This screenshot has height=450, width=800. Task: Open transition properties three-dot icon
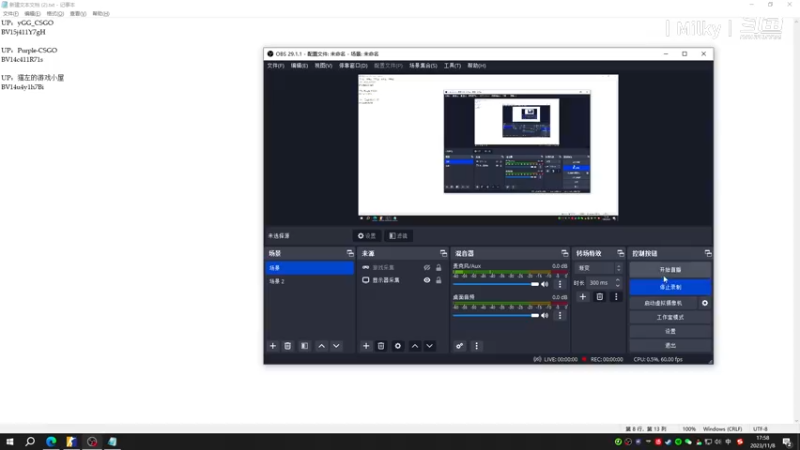(x=616, y=297)
